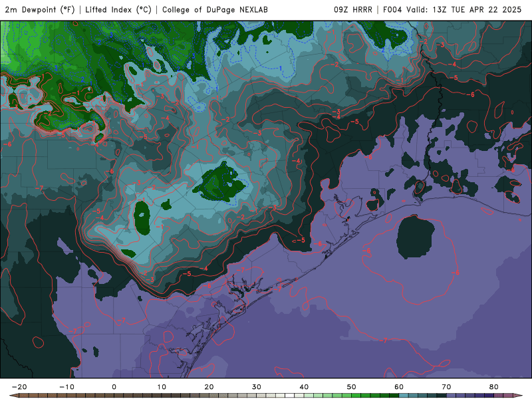Click the "Lifted Index (°C)" title text
This screenshot has width=532, height=399.
118,10
